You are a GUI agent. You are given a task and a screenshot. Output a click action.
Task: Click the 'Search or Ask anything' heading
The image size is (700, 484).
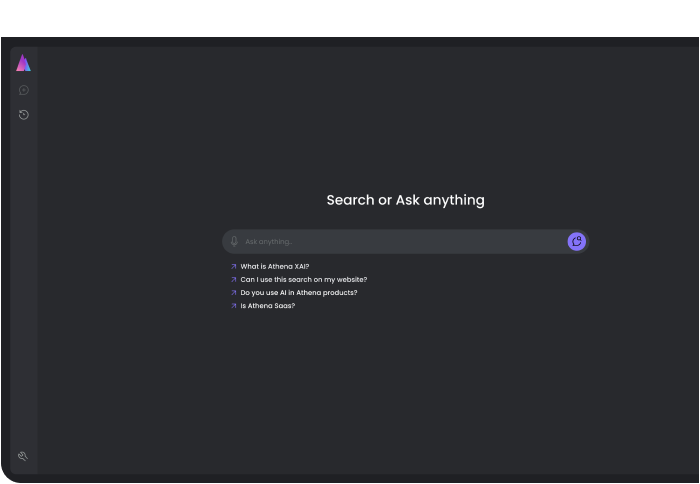(405, 200)
